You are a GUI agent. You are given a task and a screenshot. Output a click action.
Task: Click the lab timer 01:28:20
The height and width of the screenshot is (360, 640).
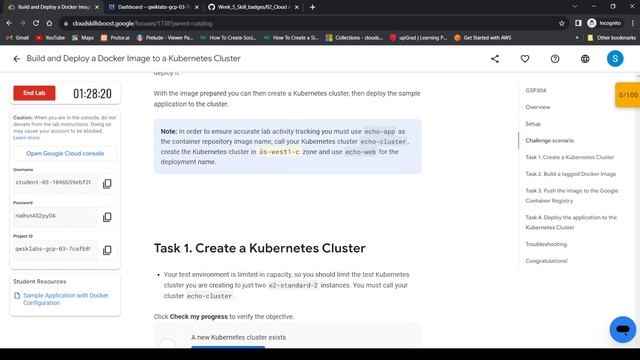pos(92,93)
